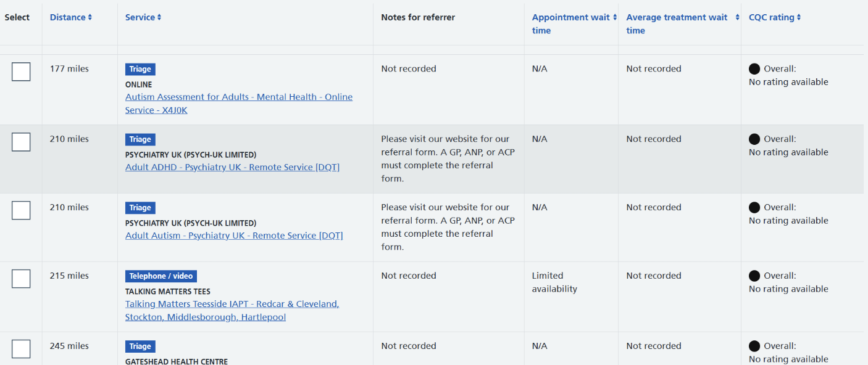Image resolution: width=868 pixels, height=365 pixels.
Task: Click Triage badge on Online autism service
Action: point(140,69)
